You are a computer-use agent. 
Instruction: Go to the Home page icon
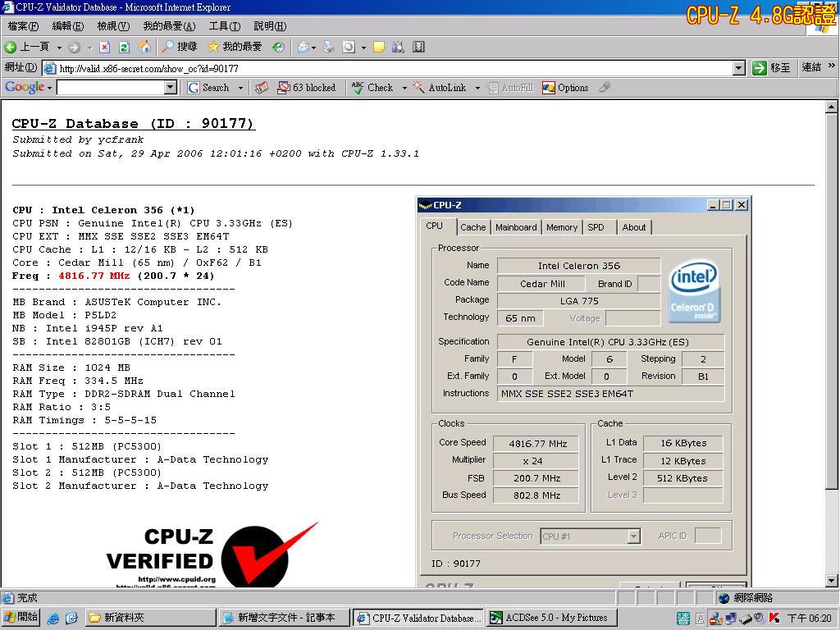[x=144, y=47]
